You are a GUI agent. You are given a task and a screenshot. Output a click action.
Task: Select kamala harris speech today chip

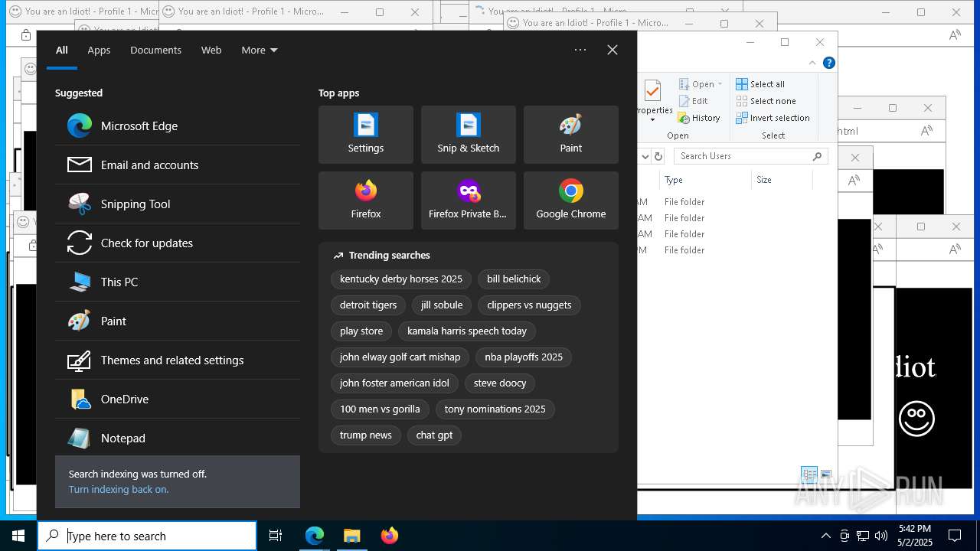point(467,331)
